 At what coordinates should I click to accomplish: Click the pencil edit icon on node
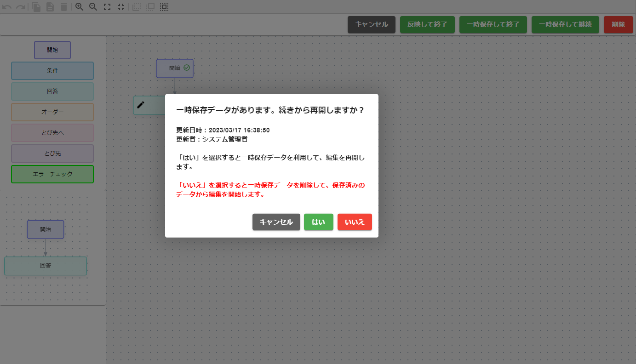[141, 105]
